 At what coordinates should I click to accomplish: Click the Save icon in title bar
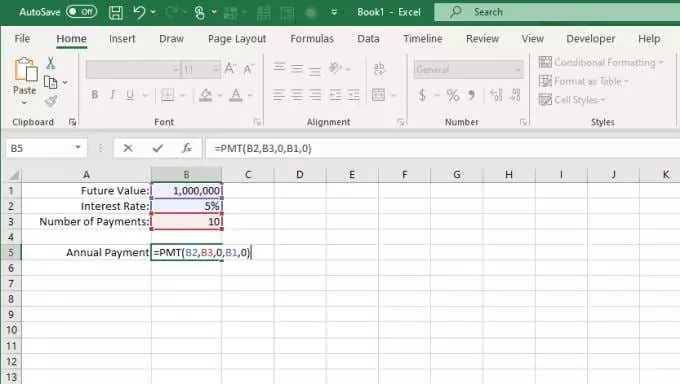click(x=115, y=12)
